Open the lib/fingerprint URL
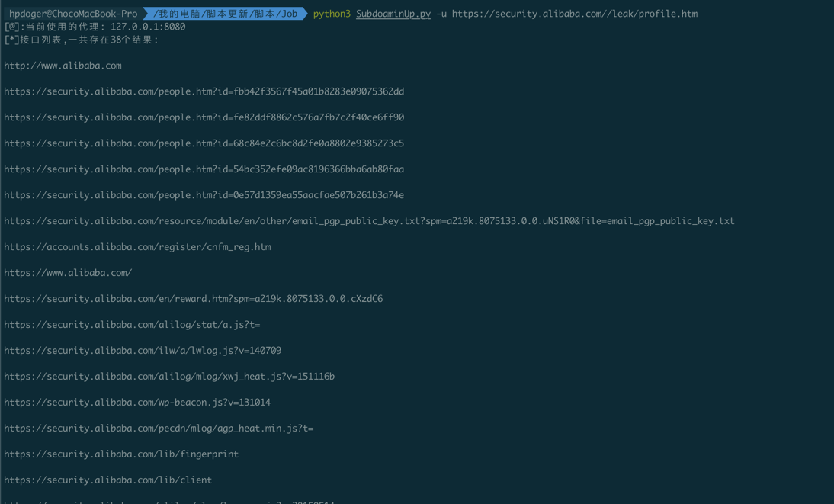834x504 pixels. click(x=122, y=454)
